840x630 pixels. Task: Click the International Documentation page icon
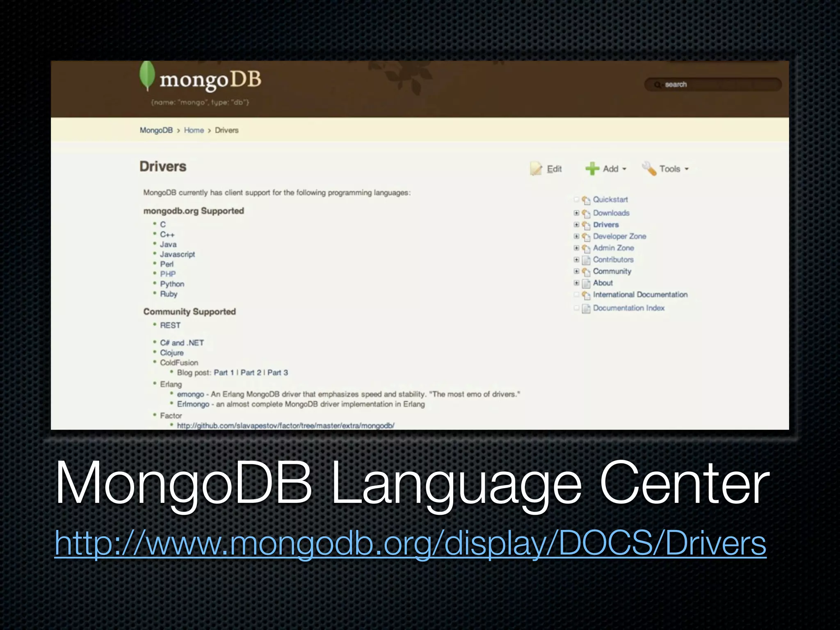586,295
